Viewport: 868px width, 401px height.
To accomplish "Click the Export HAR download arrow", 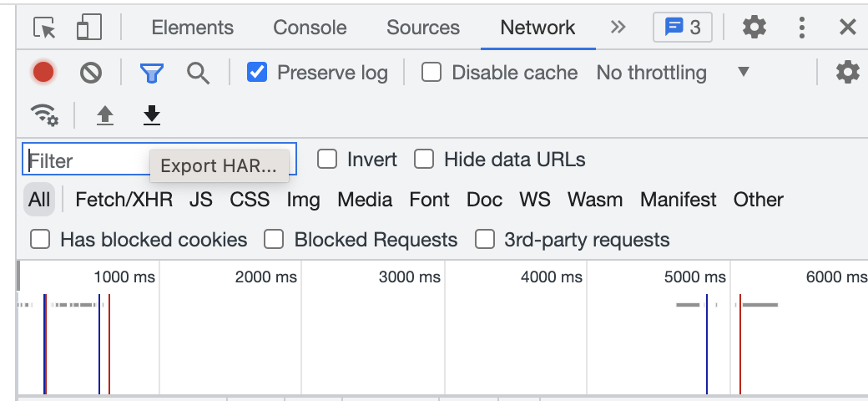I will [x=151, y=115].
